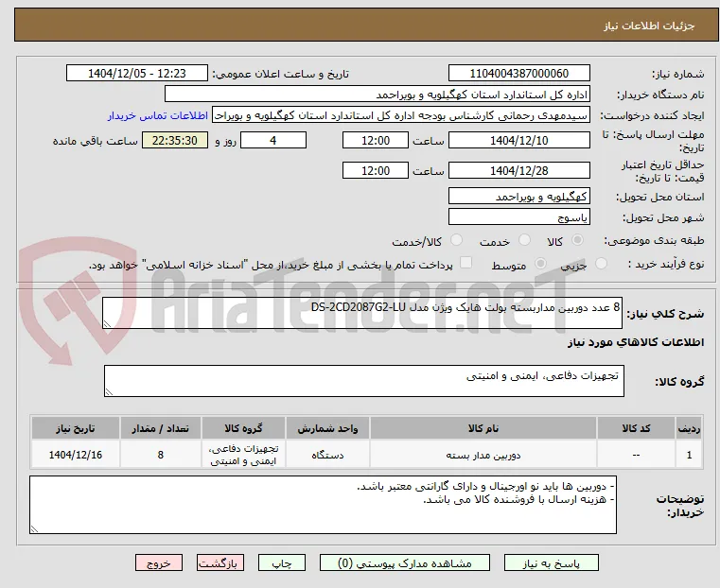Image resolution: width=720 pixels, height=588 pixels.
Task: Click the remaining days field showing 4
Action: pos(273,140)
